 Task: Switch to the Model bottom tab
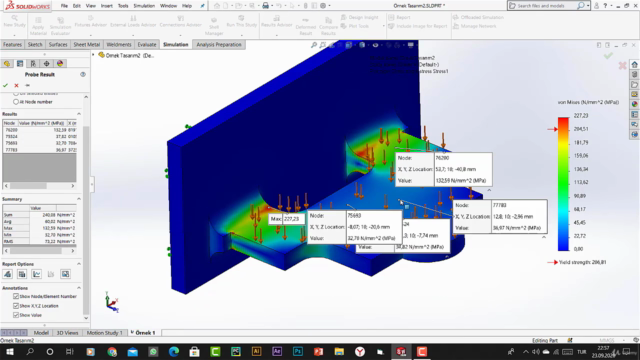coord(41,333)
